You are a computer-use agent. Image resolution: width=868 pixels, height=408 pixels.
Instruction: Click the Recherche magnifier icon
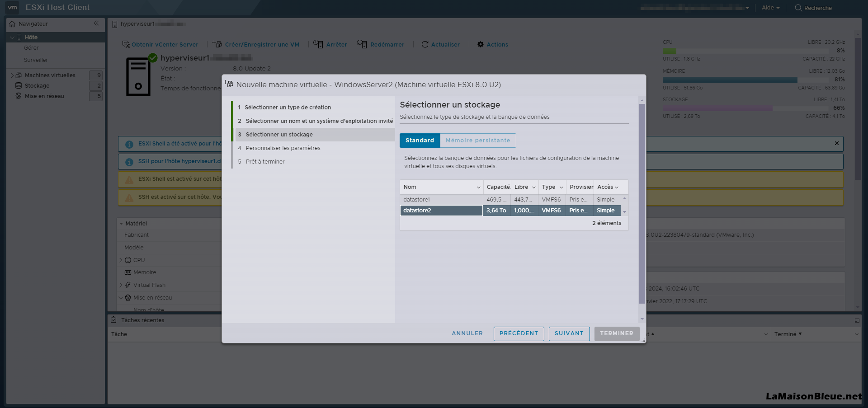click(x=798, y=8)
